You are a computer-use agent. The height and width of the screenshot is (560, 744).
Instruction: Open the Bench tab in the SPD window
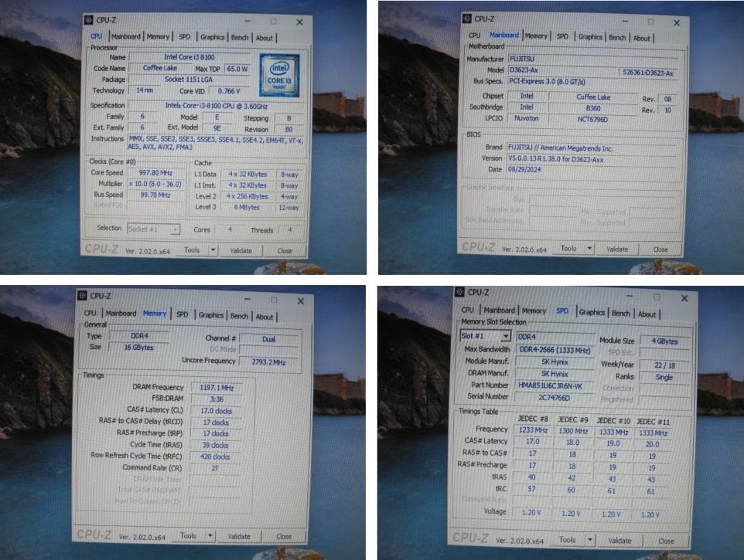click(621, 312)
